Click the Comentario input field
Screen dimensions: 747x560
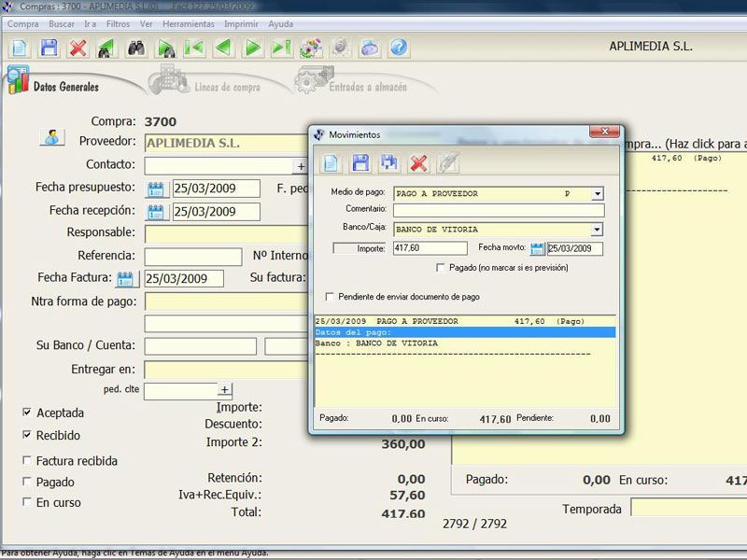click(x=499, y=210)
